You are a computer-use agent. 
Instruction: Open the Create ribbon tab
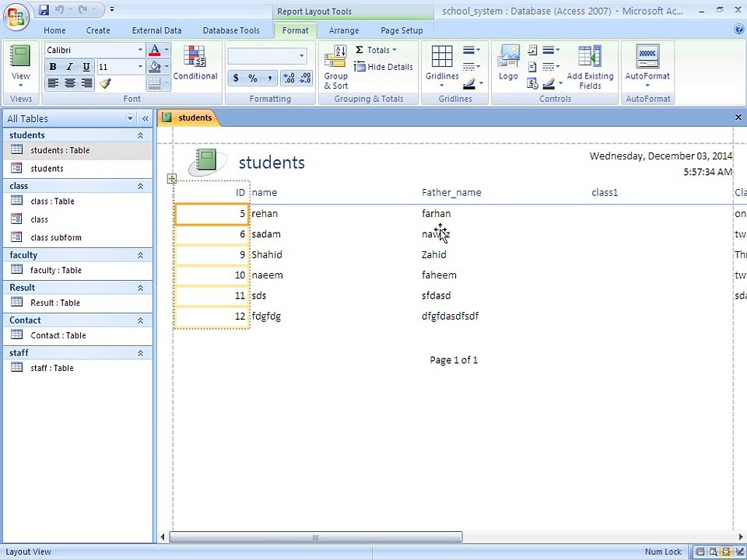pos(98,30)
